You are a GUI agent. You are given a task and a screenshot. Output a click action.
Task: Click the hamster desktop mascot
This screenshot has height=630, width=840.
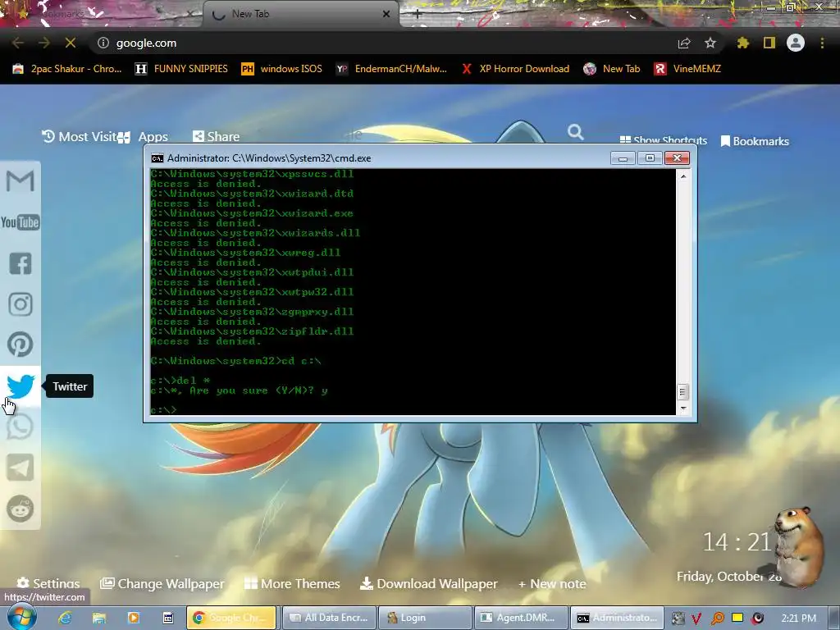coord(798,546)
